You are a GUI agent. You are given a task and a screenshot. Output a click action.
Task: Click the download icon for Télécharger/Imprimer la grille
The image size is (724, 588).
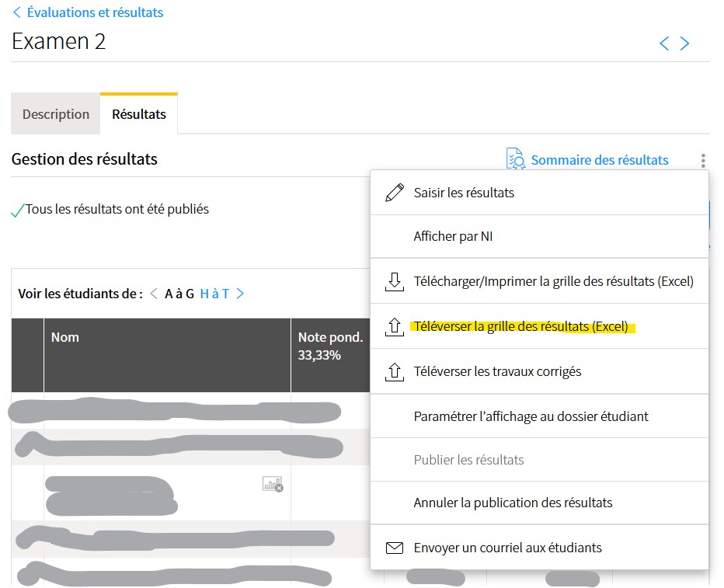(x=395, y=281)
